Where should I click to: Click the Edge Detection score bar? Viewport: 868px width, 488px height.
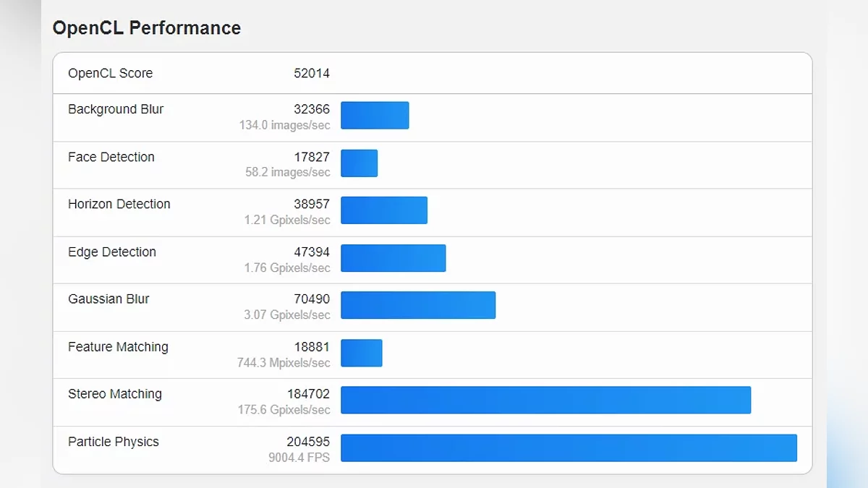pos(393,258)
